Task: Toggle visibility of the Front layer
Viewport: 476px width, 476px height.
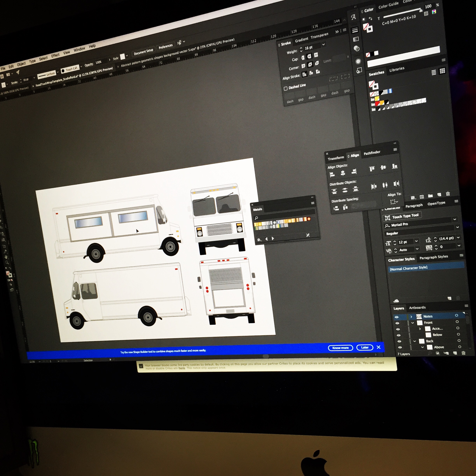Action: pyautogui.click(x=397, y=323)
